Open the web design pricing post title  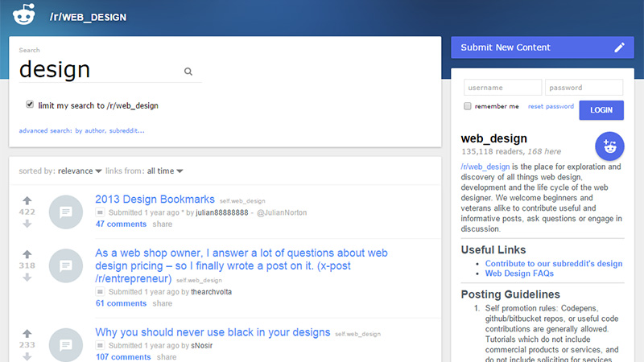coord(242,265)
